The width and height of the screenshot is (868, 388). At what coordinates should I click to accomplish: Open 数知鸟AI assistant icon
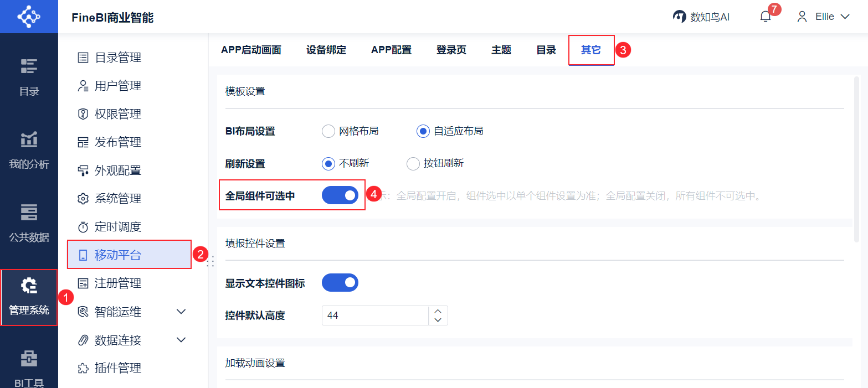(x=679, y=17)
